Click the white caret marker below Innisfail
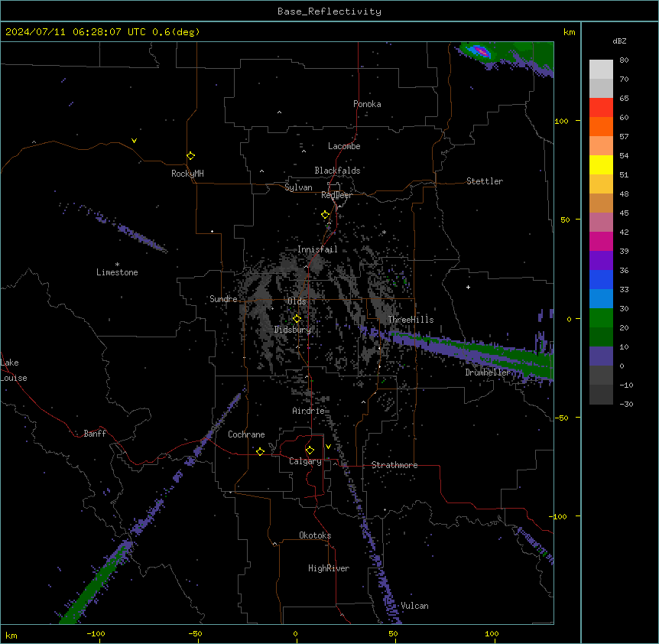659x644 pixels. [x=306, y=266]
